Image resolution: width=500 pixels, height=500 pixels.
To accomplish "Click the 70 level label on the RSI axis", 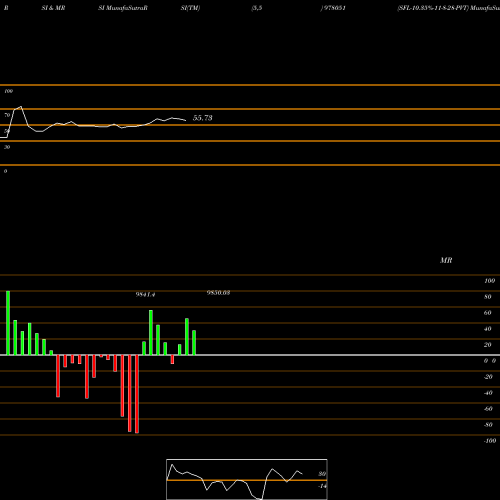I will [7, 115].
